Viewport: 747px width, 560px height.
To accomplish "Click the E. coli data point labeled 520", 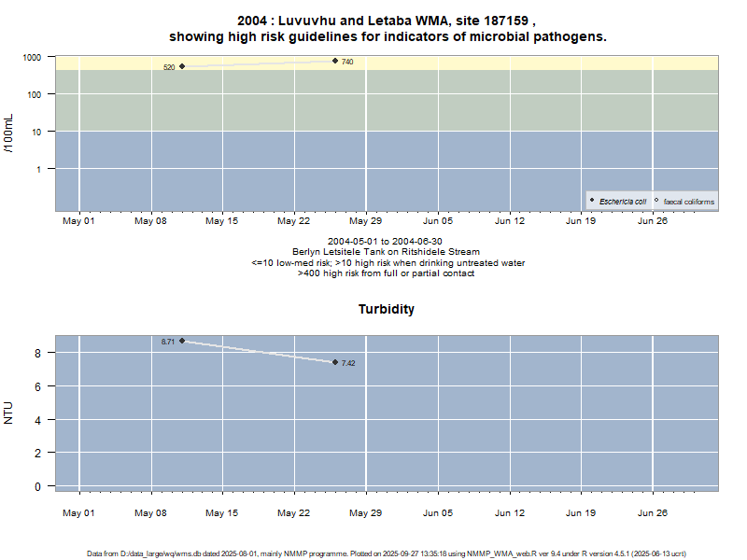I will click(182, 66).
